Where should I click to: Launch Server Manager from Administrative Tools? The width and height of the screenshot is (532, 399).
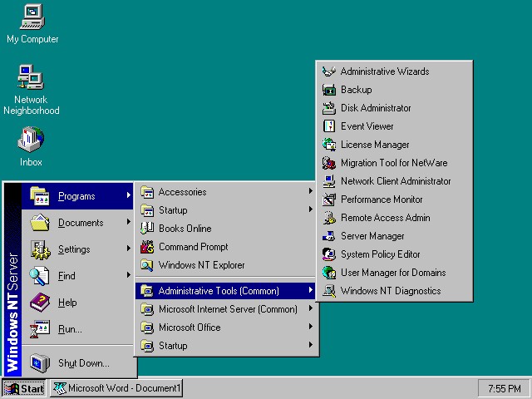click(x=394, y=236)
